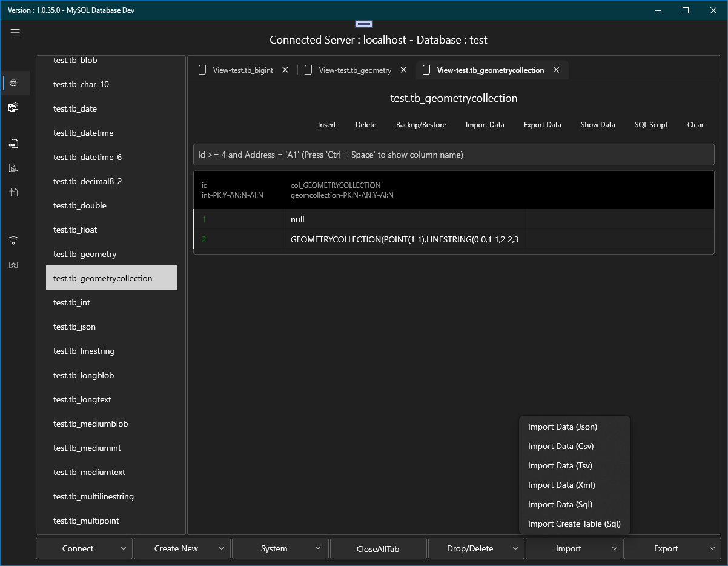Open the Import dropdown button
The width and height of the screenshot is (728, 566).
pyautogui.click(x=575, y=548)
